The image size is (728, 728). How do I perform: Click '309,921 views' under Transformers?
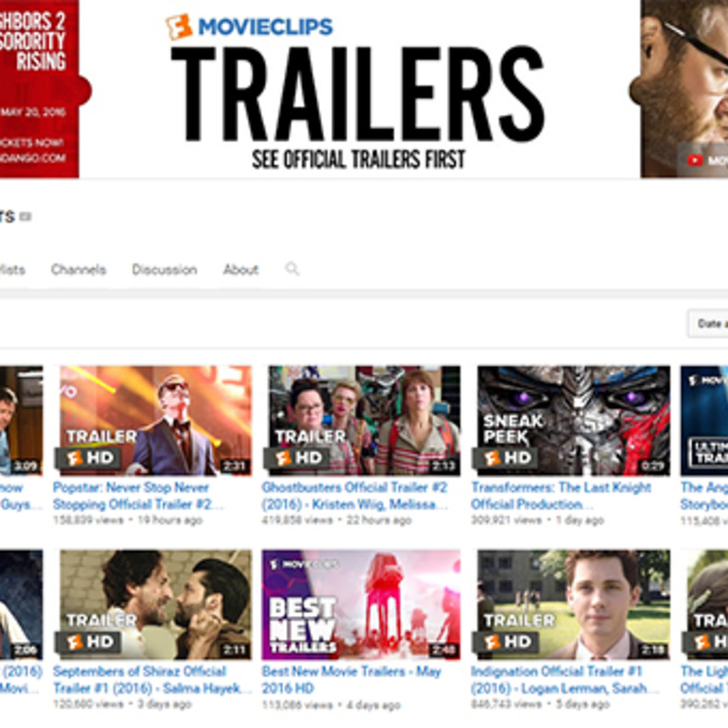[x=506, y=520]
